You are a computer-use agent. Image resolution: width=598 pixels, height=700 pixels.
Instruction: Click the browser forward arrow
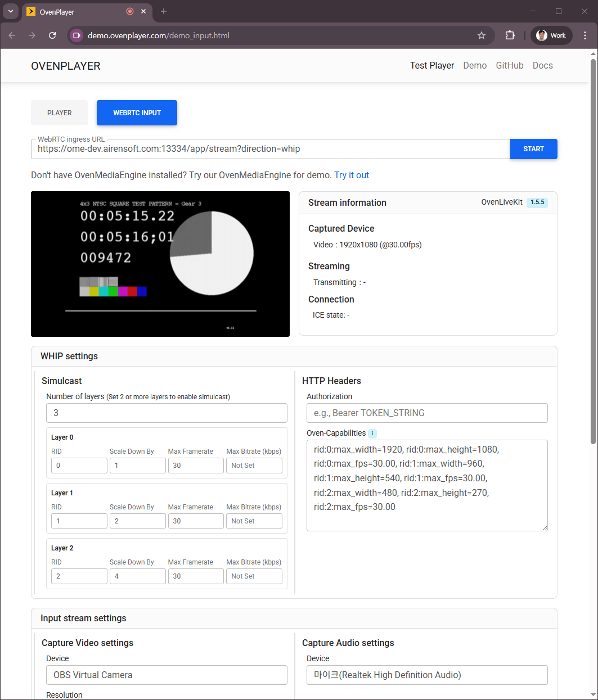[32, 35]
